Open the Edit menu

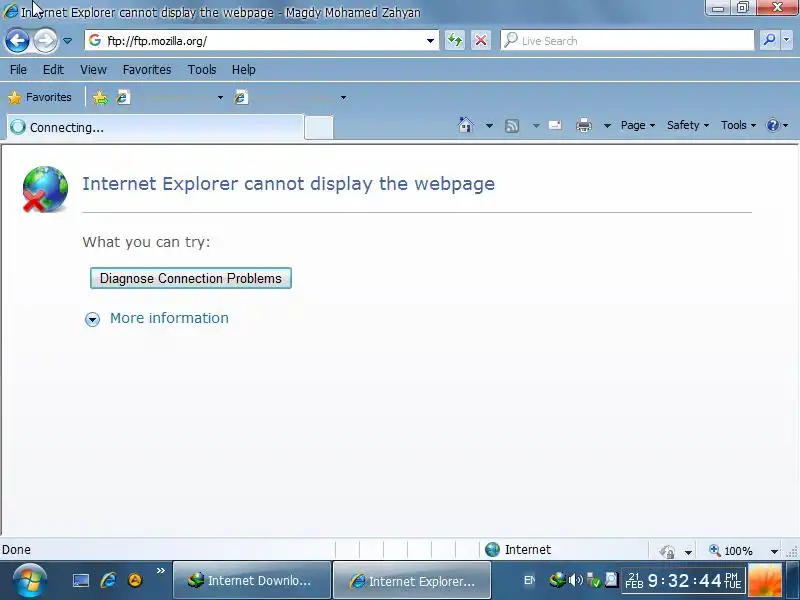[53, 69]
